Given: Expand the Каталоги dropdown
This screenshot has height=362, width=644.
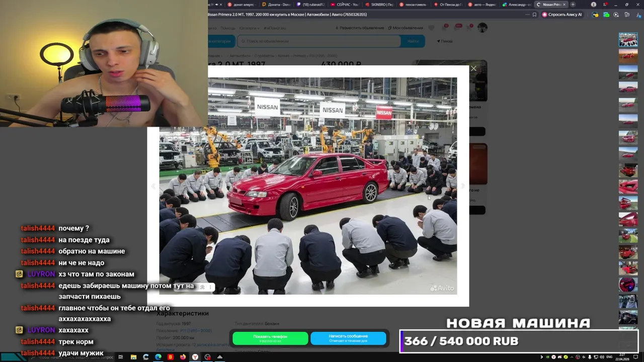Looking at the screenshot, I should (x=249, y=28).
